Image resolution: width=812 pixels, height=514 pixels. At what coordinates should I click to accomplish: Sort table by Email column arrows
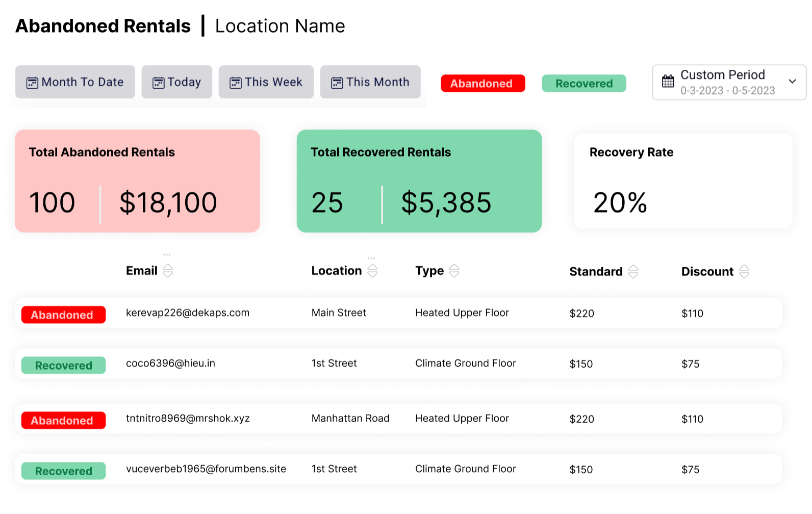pyautogui.click(x=168, y=271)
